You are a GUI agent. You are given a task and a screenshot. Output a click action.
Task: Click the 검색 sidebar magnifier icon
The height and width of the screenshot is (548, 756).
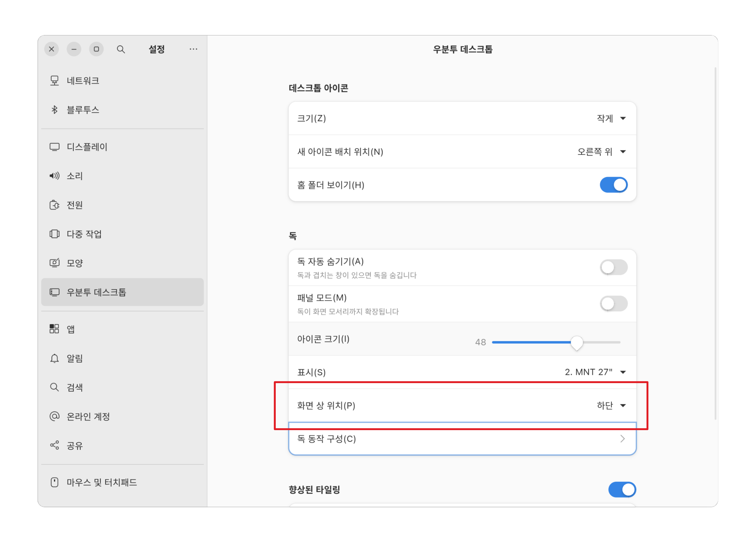point(54,387)
